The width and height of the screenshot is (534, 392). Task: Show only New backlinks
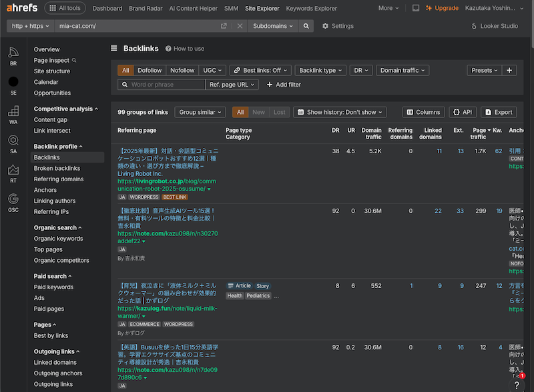point(260,113)
